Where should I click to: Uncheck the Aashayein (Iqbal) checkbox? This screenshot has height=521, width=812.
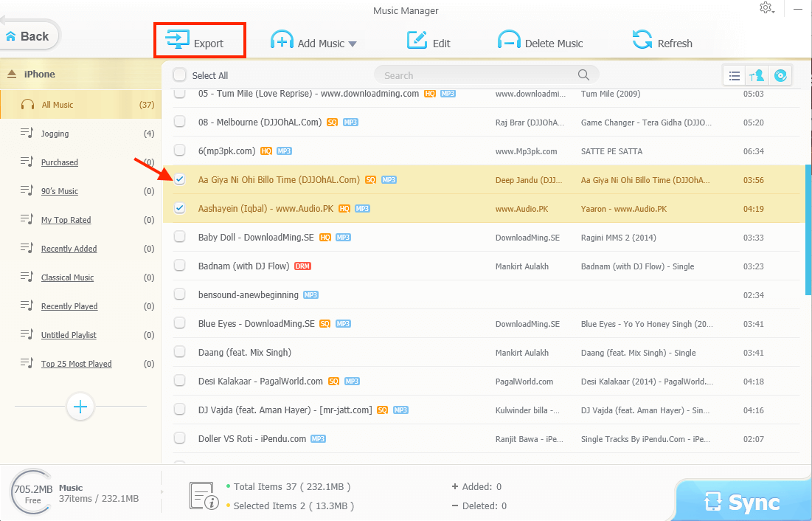(180, 208)
